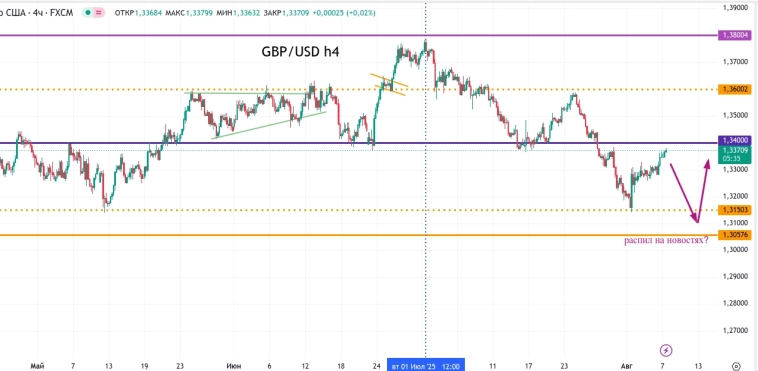Click the 1,33000 price axis tick
The height and width of the screenshot is (371, 758).
736,169
